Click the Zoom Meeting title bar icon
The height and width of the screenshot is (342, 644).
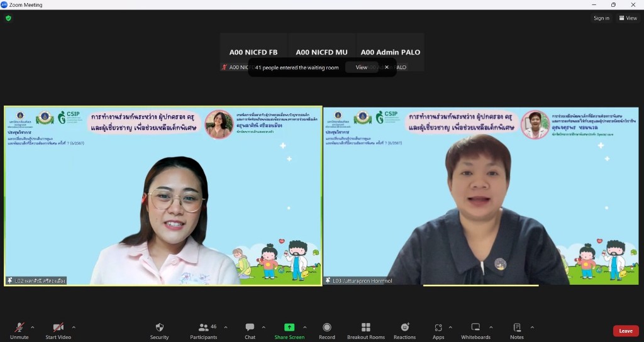[4, 4]
